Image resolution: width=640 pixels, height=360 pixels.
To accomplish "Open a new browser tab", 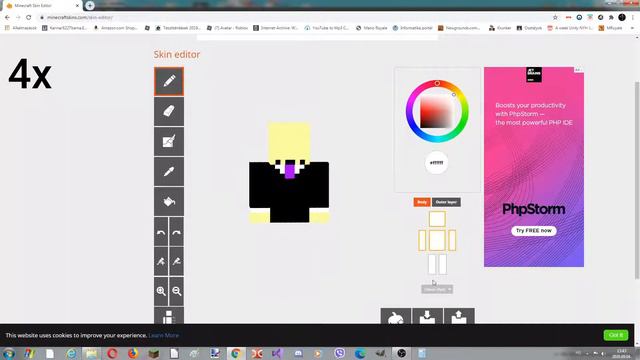I will (90, 5).
